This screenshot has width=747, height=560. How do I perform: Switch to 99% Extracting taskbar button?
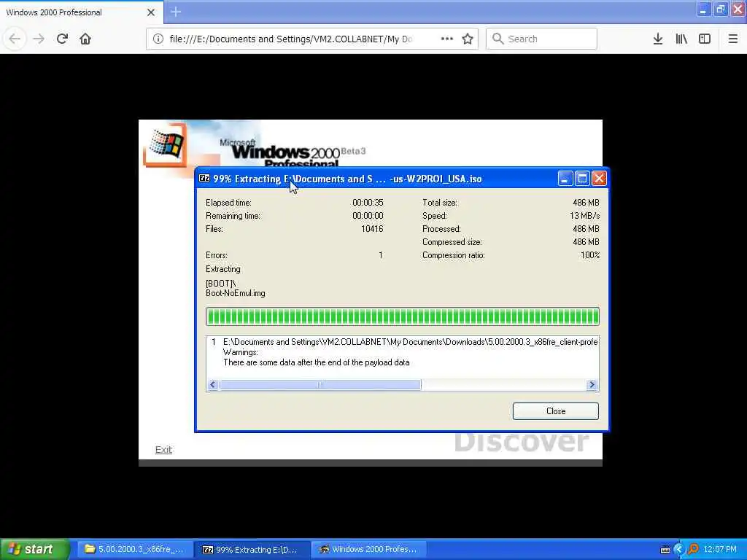pyautogui.click(x=252, y=550)
